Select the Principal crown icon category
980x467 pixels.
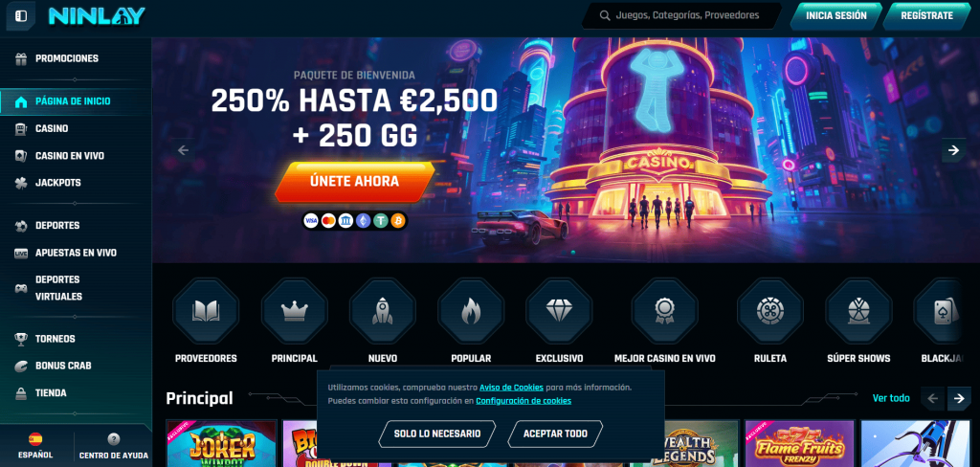pos(295,311)
